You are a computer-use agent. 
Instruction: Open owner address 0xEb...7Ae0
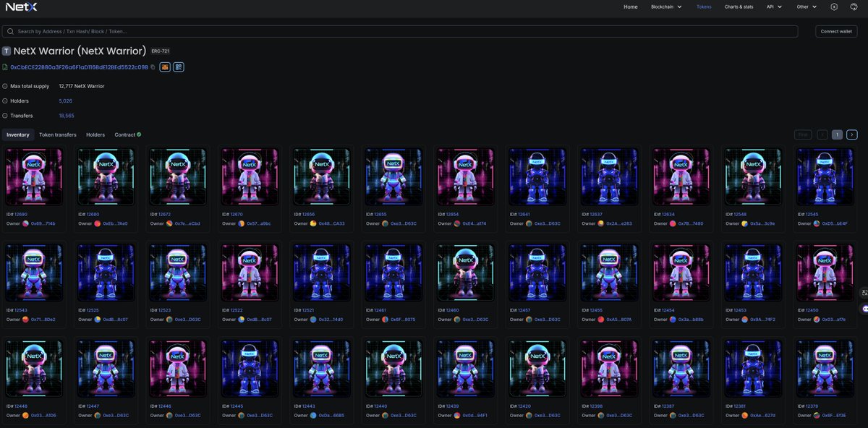point(116,224)
